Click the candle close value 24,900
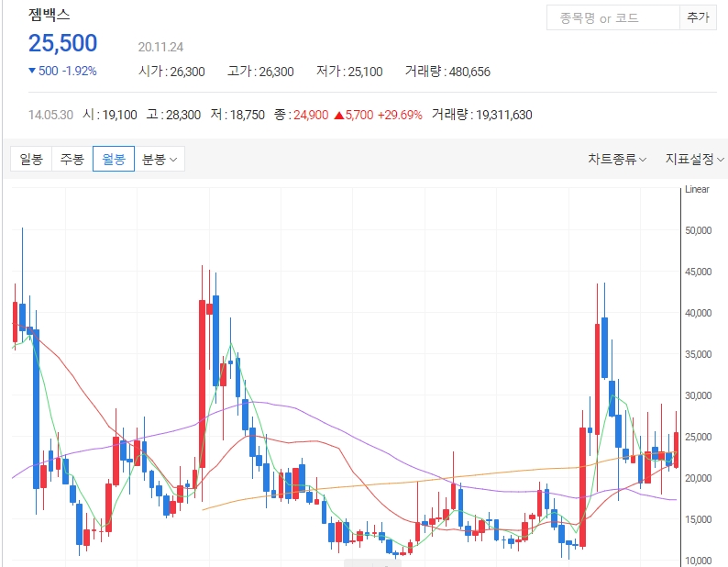 click(311, 115)
